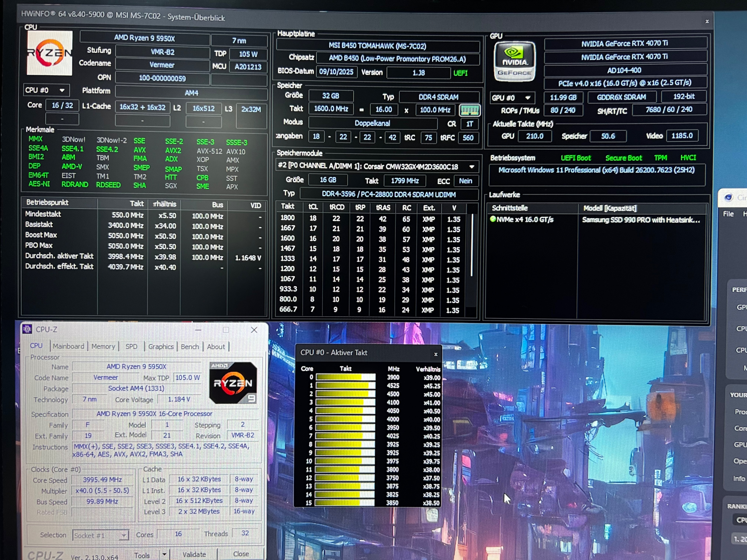This screenshot has width=747, height=560.
Task: Switch to the Memory tab
Action: [x=103, y=346]
